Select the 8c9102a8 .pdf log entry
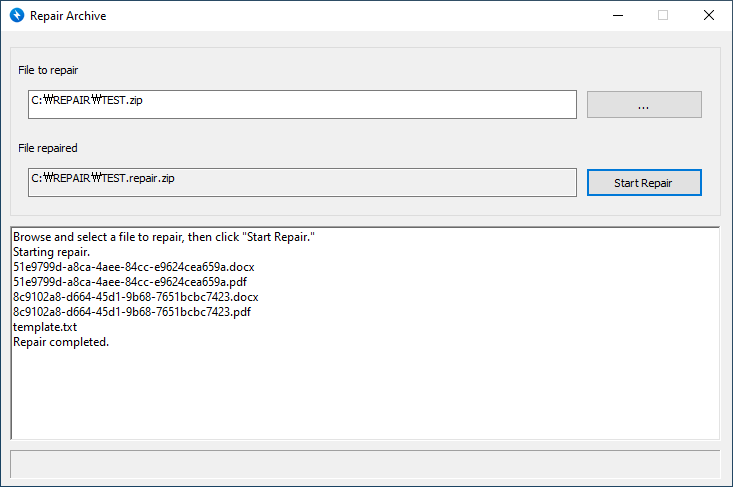733x487 pixels. tap(132, 312)
